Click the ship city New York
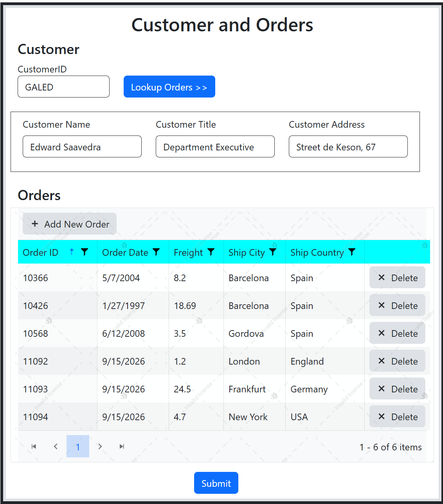 tap(248, 417)
